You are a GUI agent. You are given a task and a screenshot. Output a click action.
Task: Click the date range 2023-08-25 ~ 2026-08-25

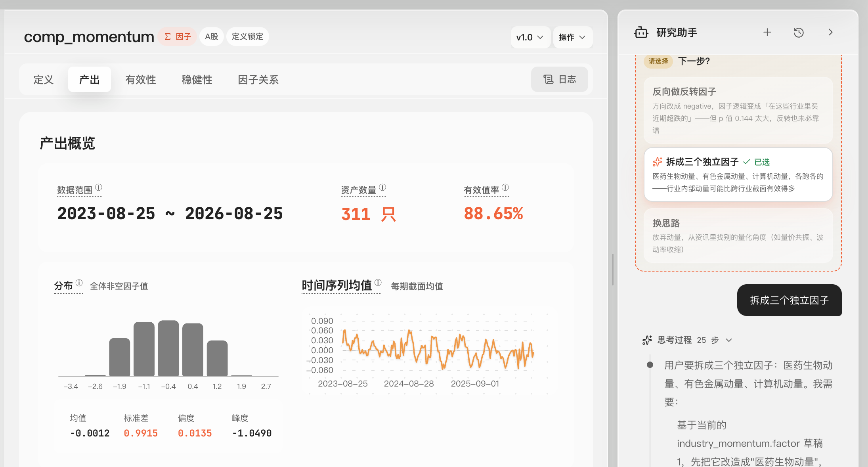pyautogui.click(x=170, y=214)
